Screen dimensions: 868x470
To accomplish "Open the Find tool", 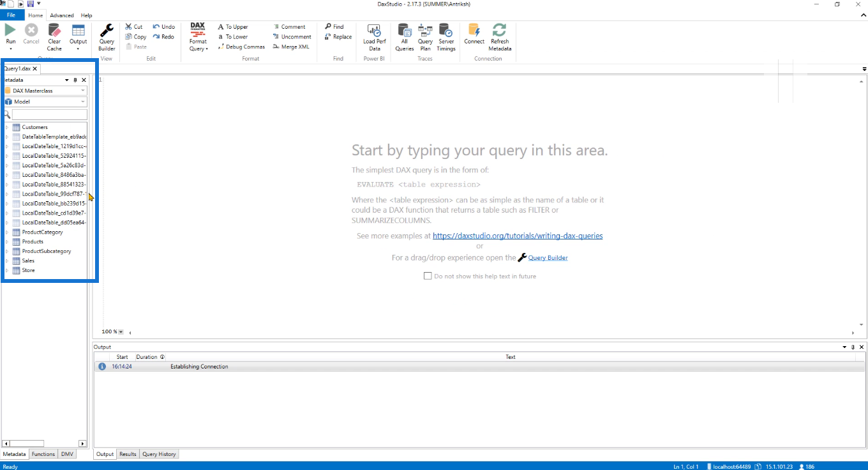I will 334,27.
